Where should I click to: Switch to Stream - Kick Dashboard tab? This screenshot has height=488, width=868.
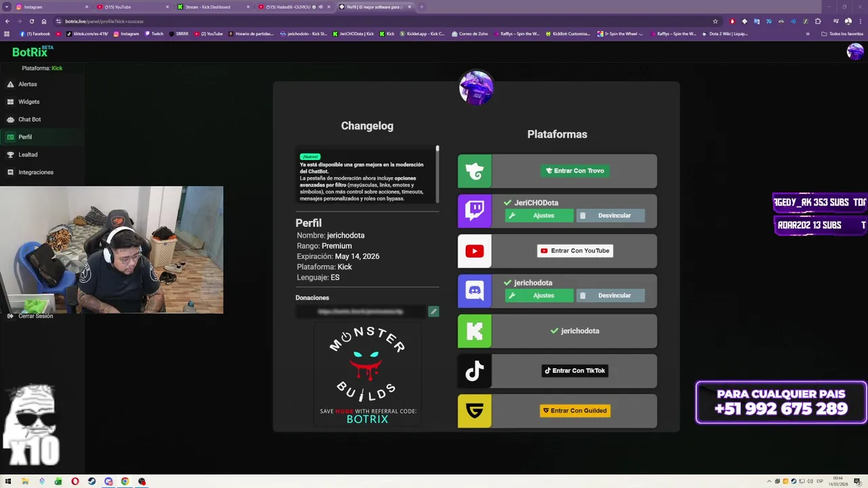pyautogui.click(x=212, y=7)
